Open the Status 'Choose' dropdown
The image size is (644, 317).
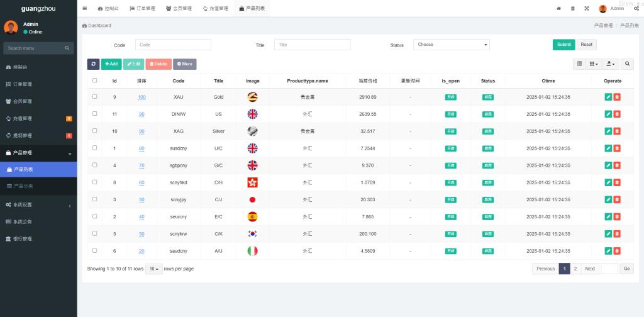(x=451, y=45)
